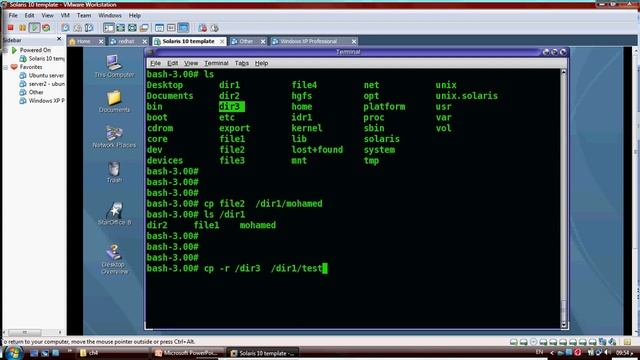
Task: Click the highlighted dir3 entry in terminal
Action: pos(231,107)
